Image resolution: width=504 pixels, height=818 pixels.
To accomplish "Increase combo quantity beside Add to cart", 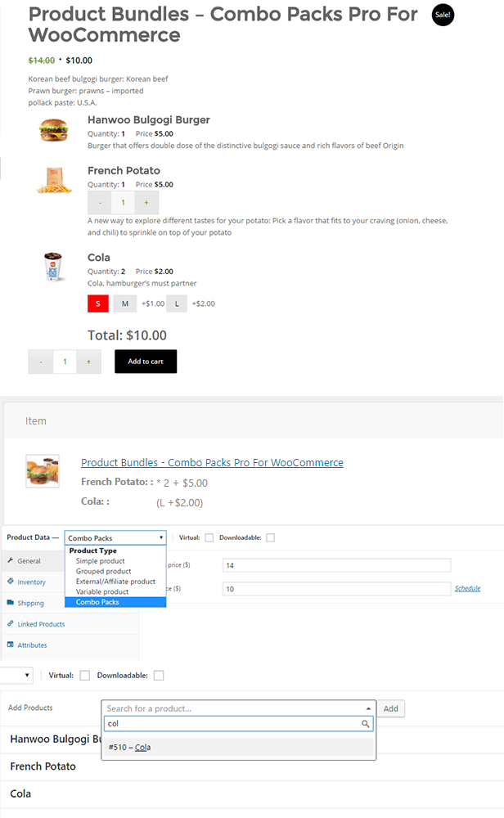I will coord(88,362).
